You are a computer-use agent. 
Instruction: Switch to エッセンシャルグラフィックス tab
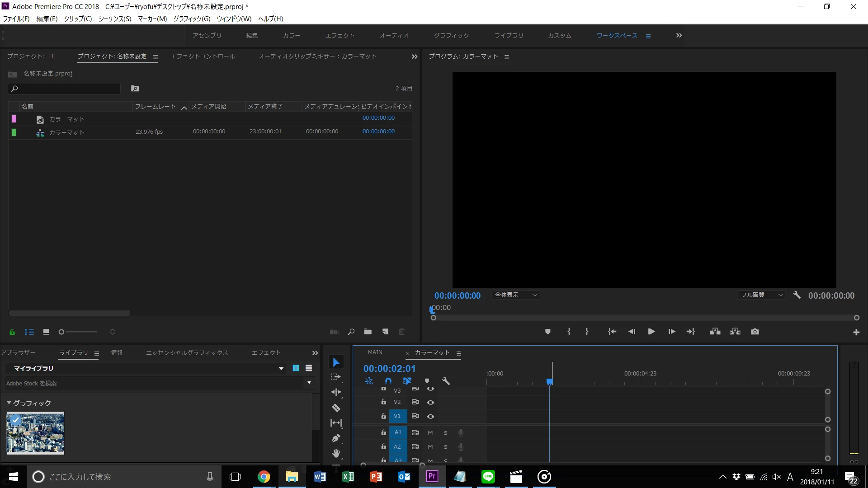[187, 353]
